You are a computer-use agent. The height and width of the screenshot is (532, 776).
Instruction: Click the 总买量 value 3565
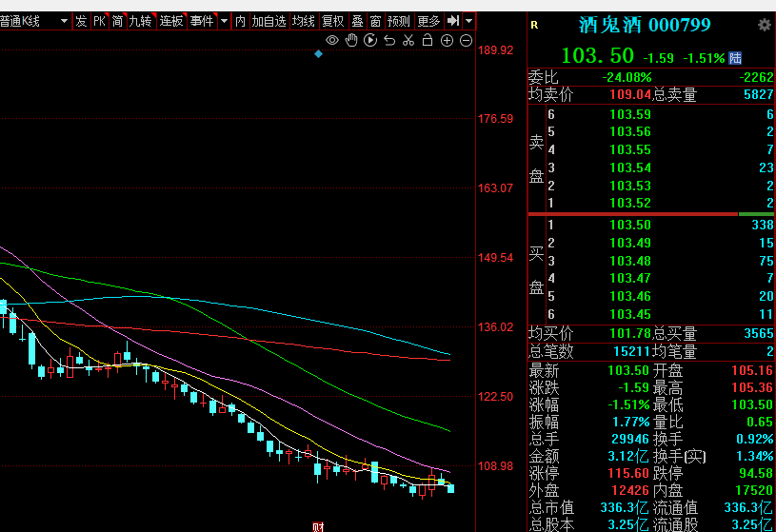[x=758, y=333]
